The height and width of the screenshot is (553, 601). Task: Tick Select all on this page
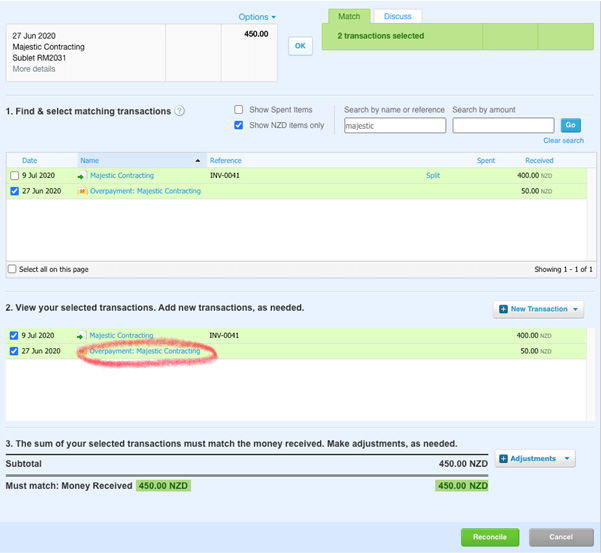(x=12, y=269)
